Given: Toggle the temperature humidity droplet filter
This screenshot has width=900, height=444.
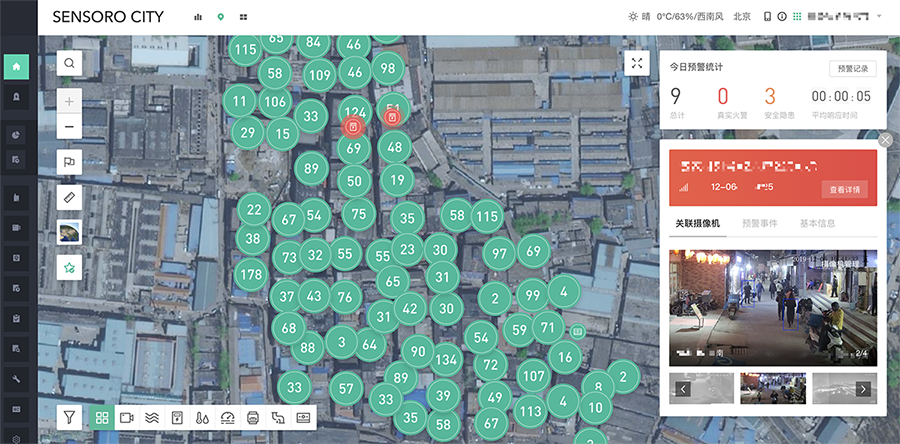Looking at the screenshot, I should click(x=203, y=418).
